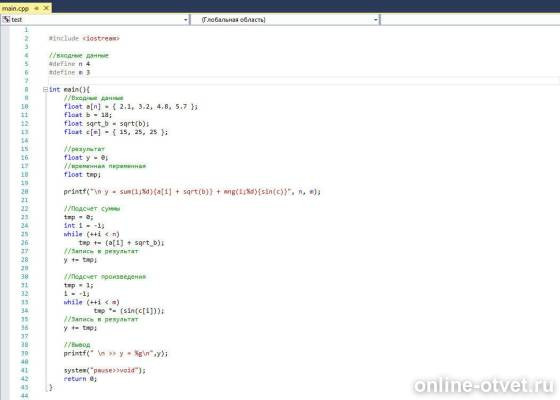560x400 pixels.
Task: Open the test project dropdown
Action: click(95, 19)
